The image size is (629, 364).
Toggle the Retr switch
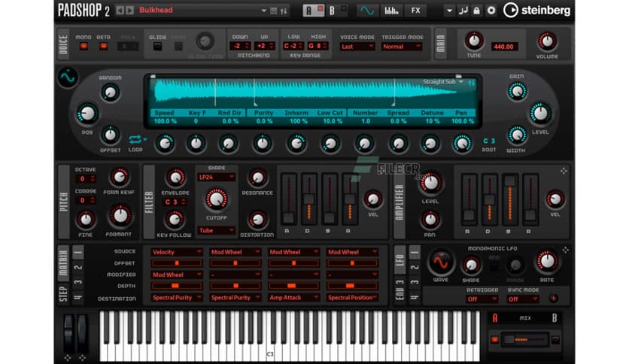click(103, 46)
